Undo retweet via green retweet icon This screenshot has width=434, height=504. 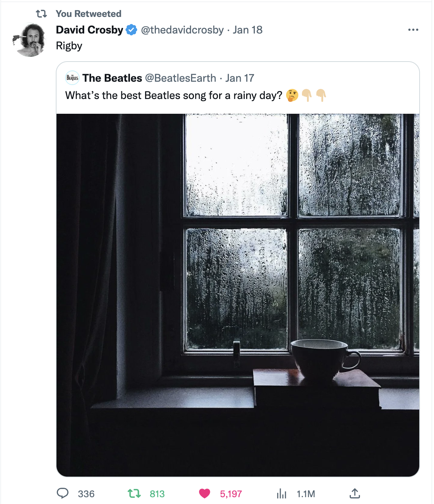click(x=134, y=493)
